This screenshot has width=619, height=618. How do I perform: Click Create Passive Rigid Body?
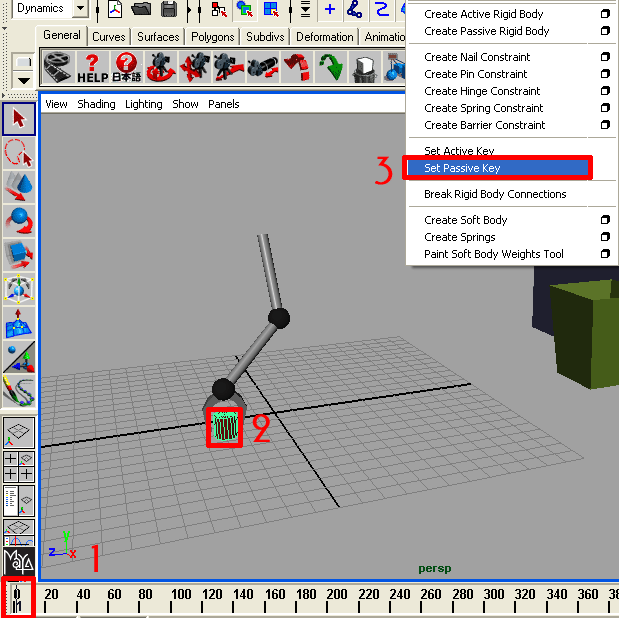tap(486, 31)
